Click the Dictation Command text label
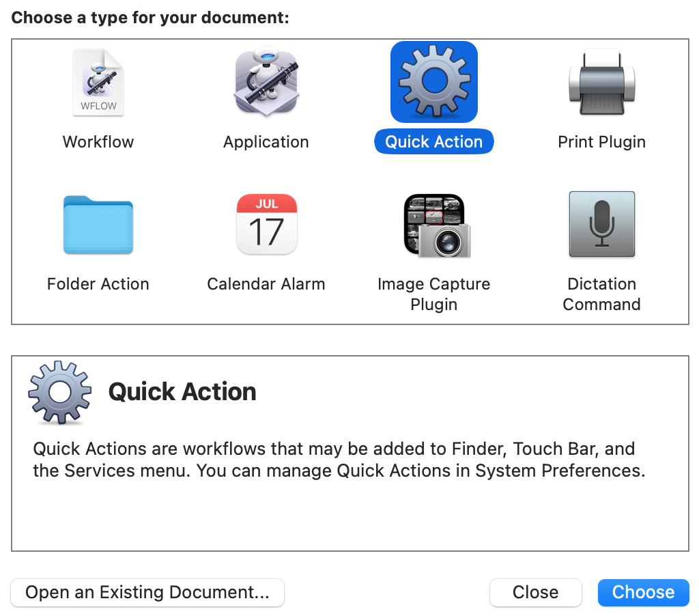This screenshot has width=699, height=616. (602, 294)
